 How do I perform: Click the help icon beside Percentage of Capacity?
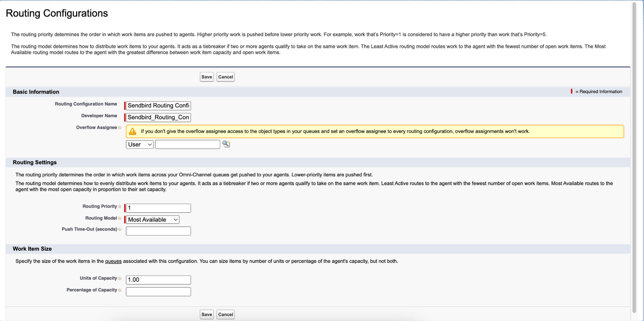coord(120,290)
